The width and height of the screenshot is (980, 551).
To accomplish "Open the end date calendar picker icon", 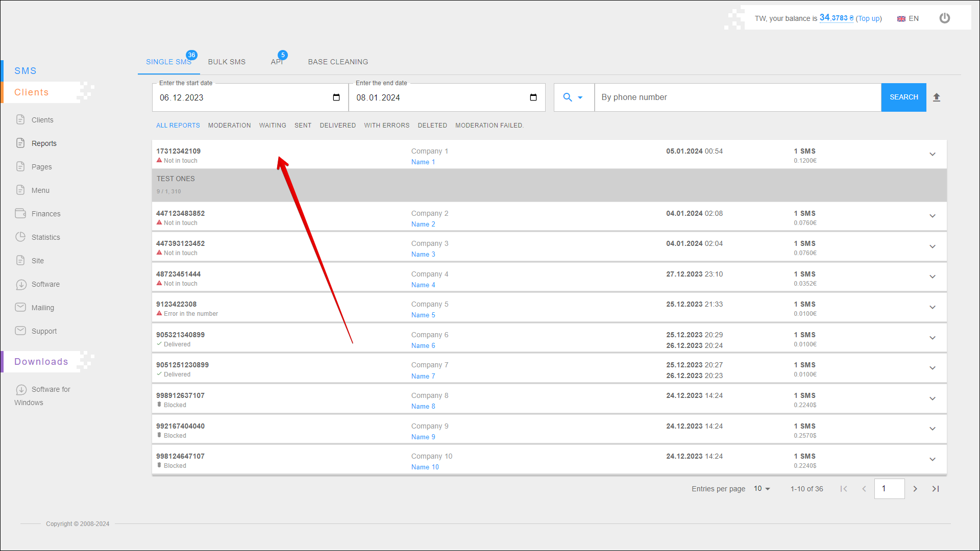I will coord(533,97).
